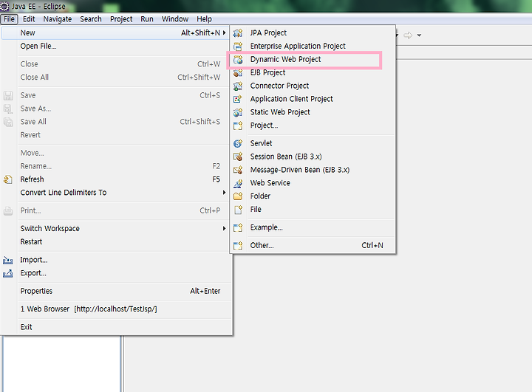Select Static Web Project
Viewport: 532px width, 392px height.
(313, 112)
